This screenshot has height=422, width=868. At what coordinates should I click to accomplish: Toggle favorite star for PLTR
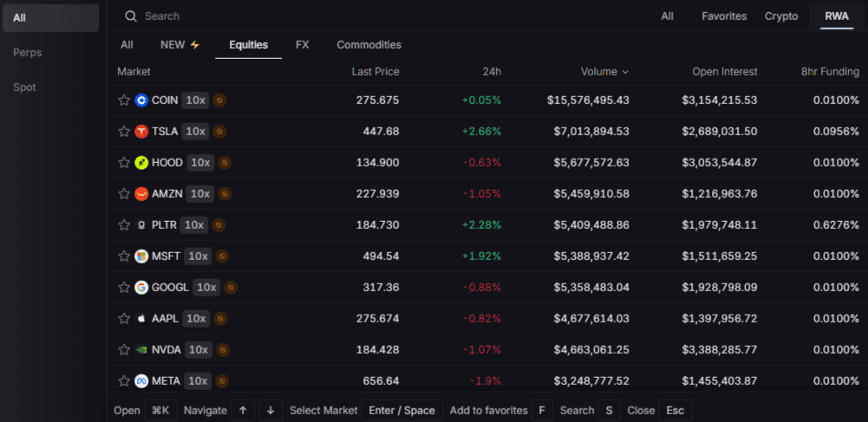pos(124,225)
